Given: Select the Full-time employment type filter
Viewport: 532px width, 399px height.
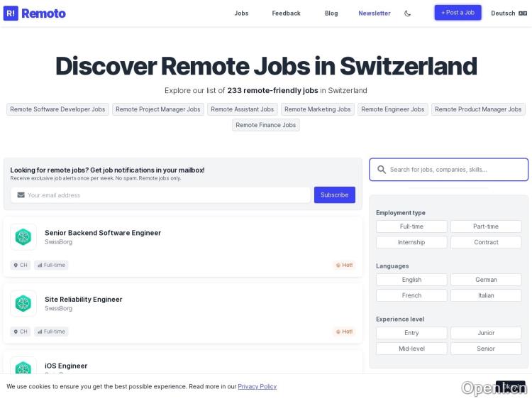Looking at the screenshot, I should pyautogui.click(x=411, y=226).
